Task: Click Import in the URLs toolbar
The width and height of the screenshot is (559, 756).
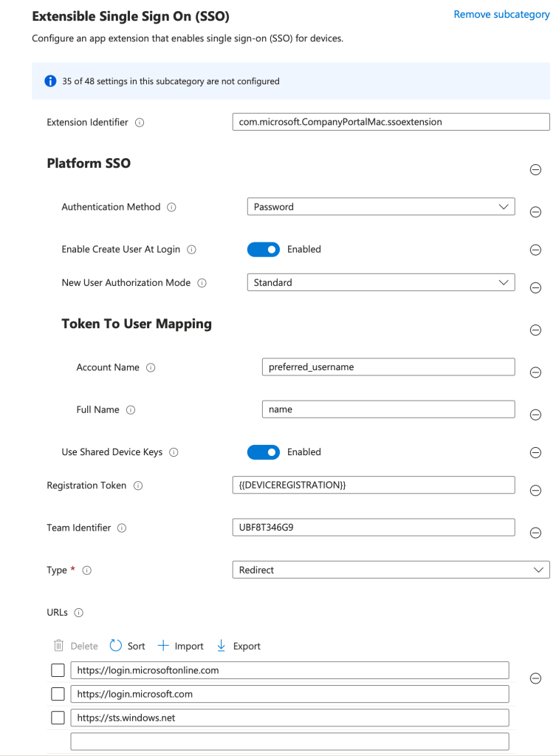Action: pos(181,646)
